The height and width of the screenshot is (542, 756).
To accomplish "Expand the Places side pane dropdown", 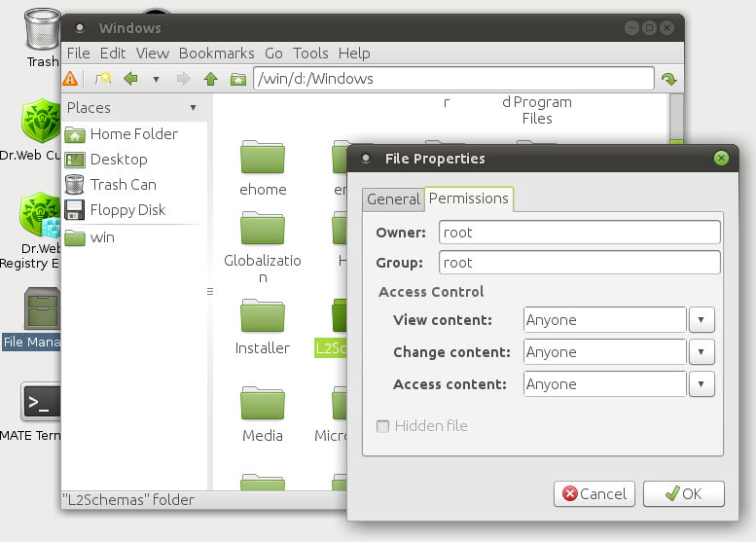I will pos(193,108).
